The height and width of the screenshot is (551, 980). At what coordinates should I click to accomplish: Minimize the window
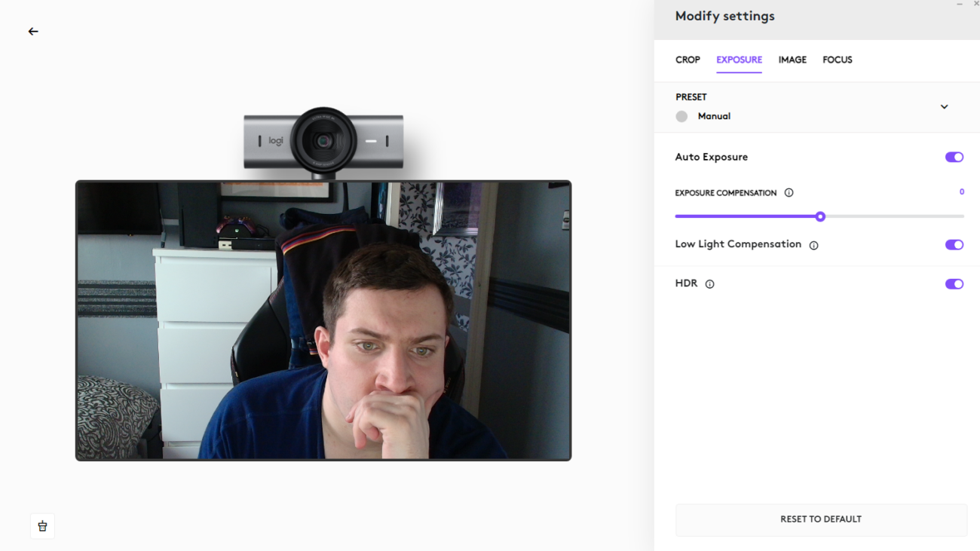tap(960, 5)
